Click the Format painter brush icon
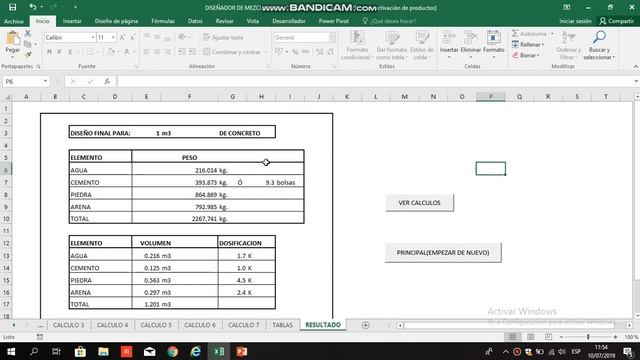Image resolution: width=640 pixels, height=360 pixels. (x=28, y=54)
